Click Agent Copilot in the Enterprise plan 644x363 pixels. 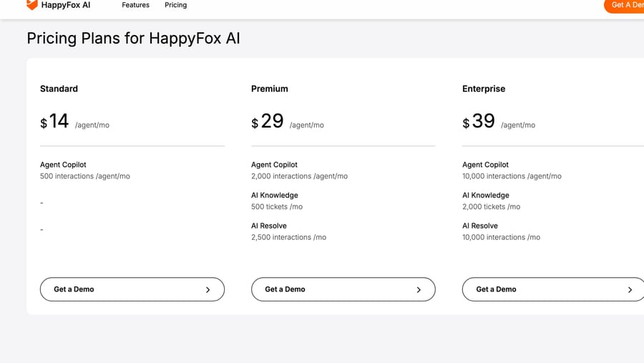(x=485, y=165)
